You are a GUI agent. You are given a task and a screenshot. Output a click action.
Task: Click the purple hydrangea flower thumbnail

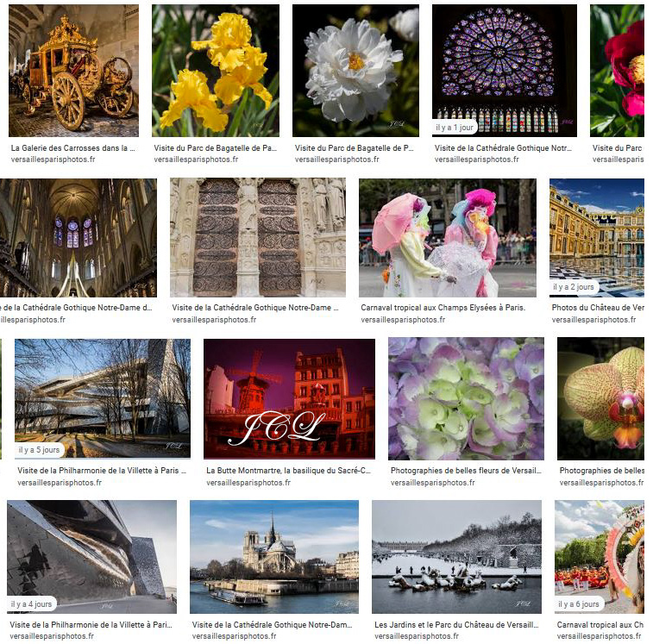click(466, 398)
